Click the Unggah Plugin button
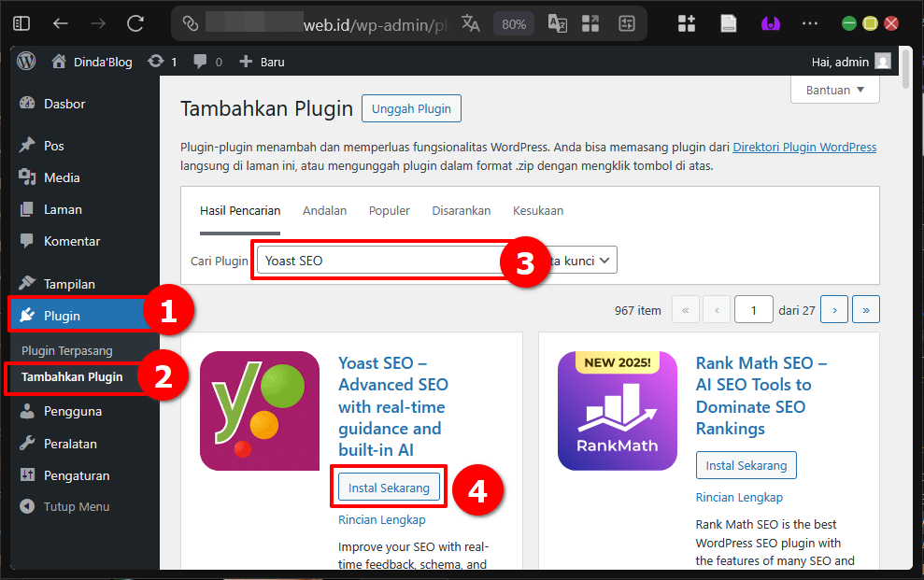Image resolution: width=924 pixels, height=580 pixels. coord(411,108)
